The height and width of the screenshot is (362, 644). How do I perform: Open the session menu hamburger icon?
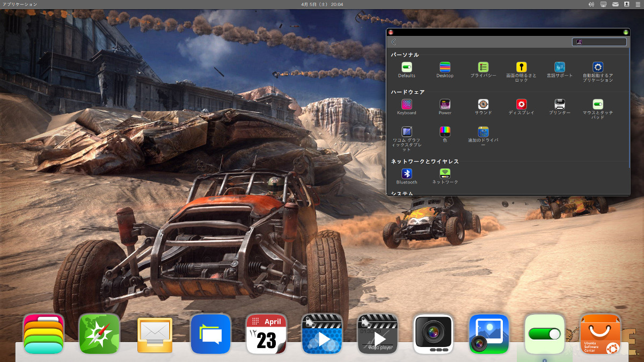[638, 4]
